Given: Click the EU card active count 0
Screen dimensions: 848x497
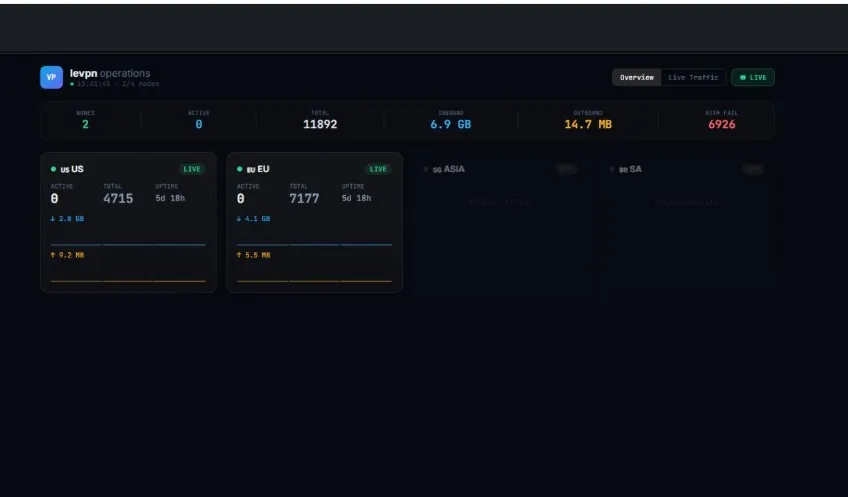Looking at the screenshot, I should [x=240, y=198].
